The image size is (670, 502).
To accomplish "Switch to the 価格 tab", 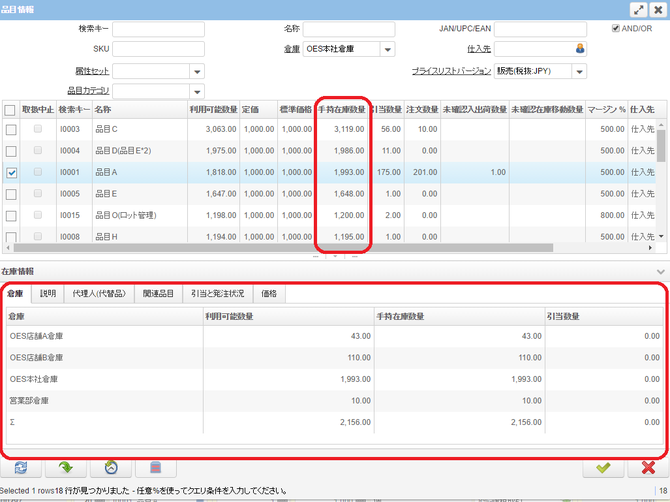I will coord(269,294).
